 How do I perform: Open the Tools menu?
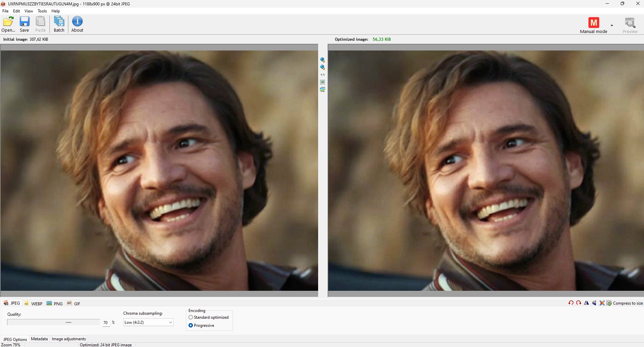pyautogui.click(x=42, y=11)
